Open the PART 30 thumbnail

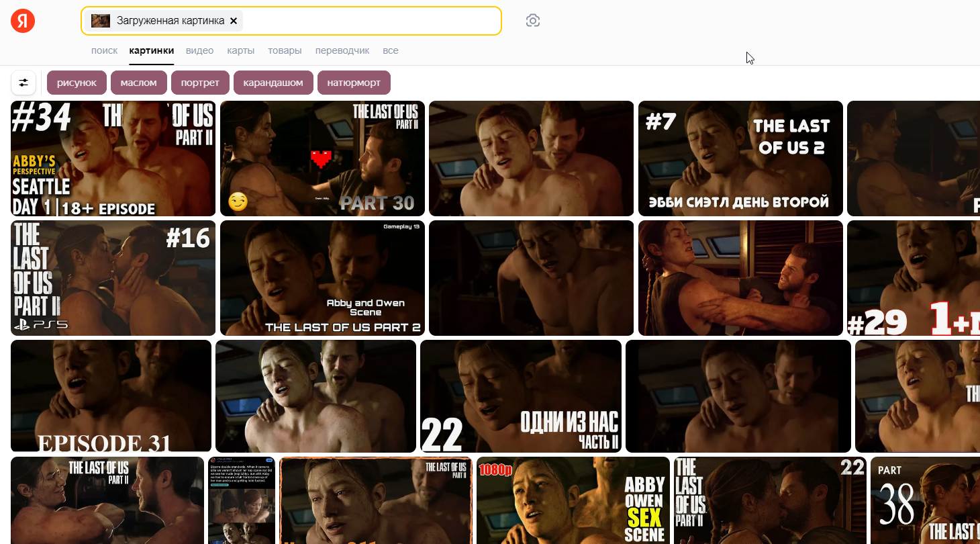tap(322, 158)
